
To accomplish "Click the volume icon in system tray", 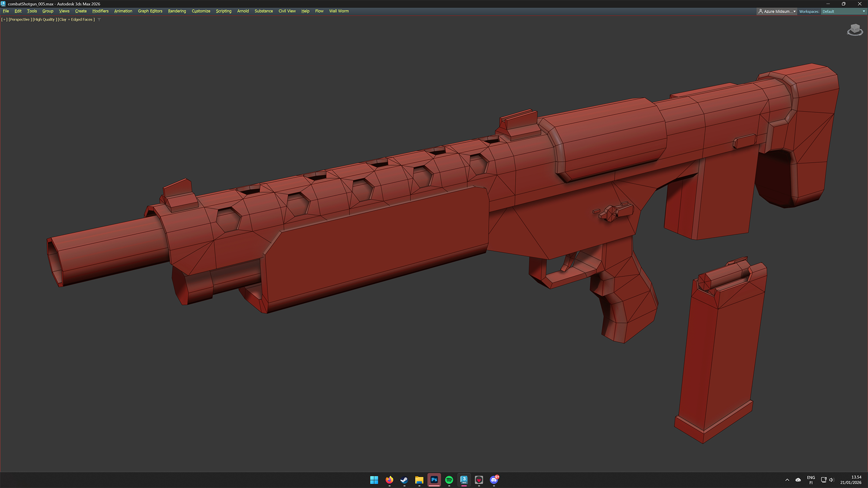I will [832, 480].
